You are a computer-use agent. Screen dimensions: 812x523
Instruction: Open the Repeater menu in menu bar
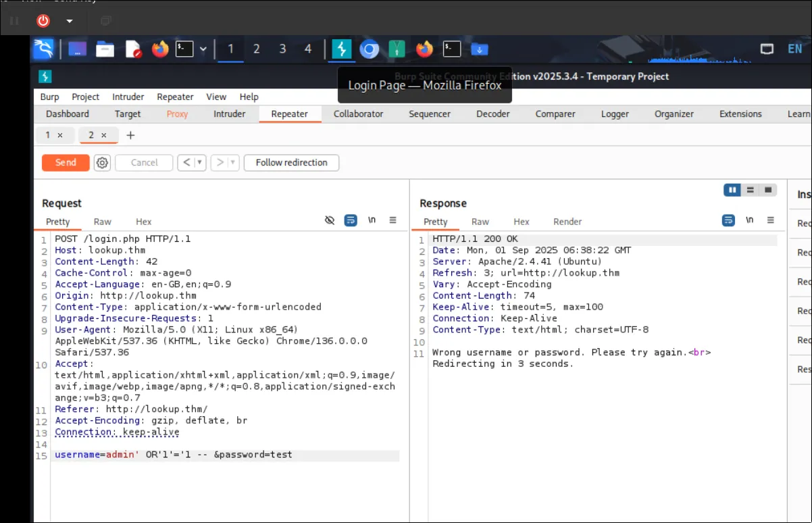point(175,97)
